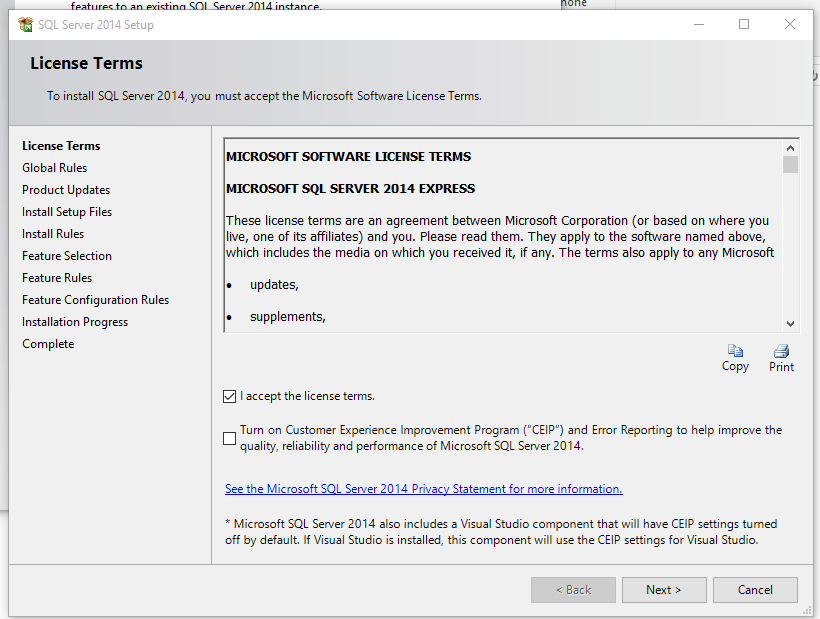The height and width of the screenshot is (619, 820).
Task: Open the SQL Server 2014 Privacy Statement link
Action: tap(424, 489)
